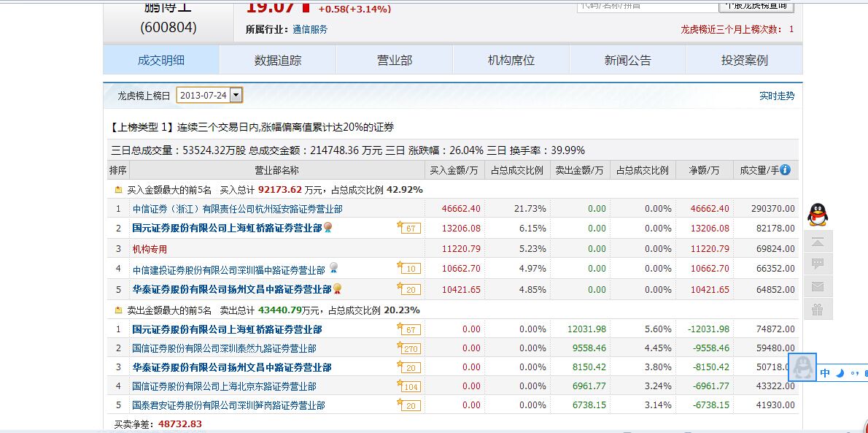Click the 龙虎榜近三个月上榜次数 text

click(732, 29)
